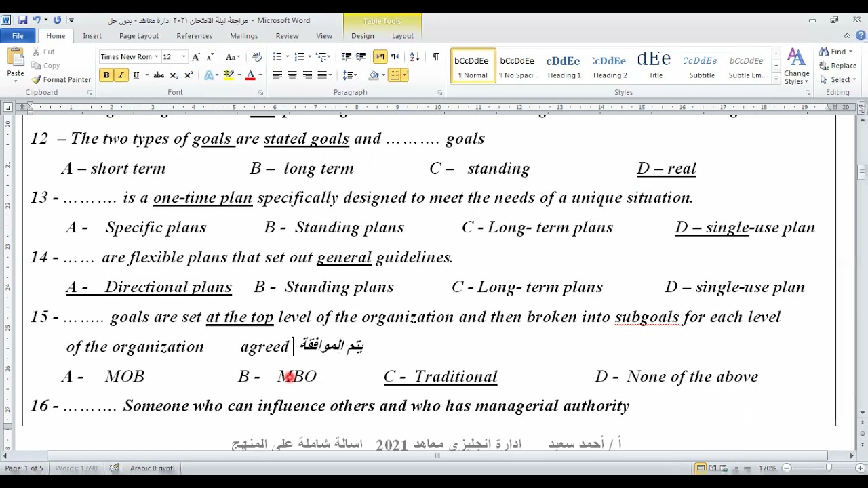Click the Sort icon in Paragraph group
Viewport: 868px width, 488px height.
(414, 57)
